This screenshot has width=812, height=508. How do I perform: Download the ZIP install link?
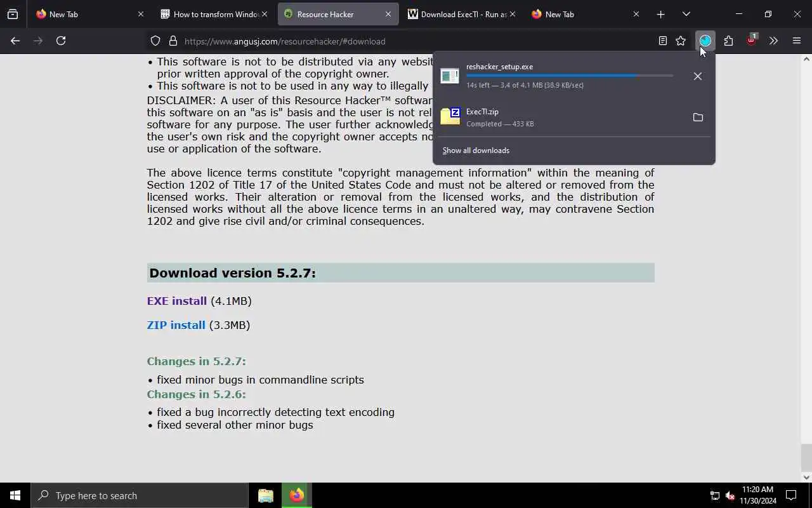point(176,325)
